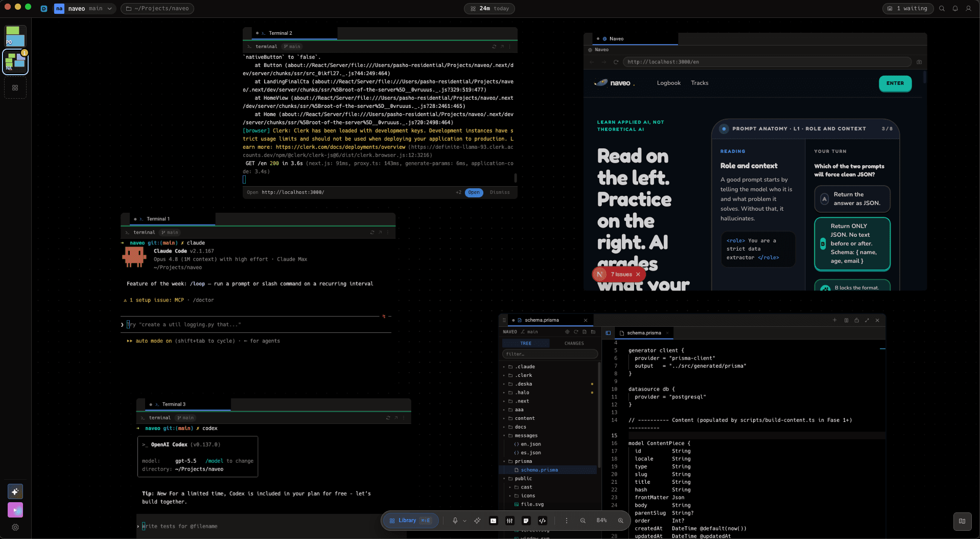980x539 pixels.
Task: Expand the .clerk folder
Action: (x=547, y=375)
